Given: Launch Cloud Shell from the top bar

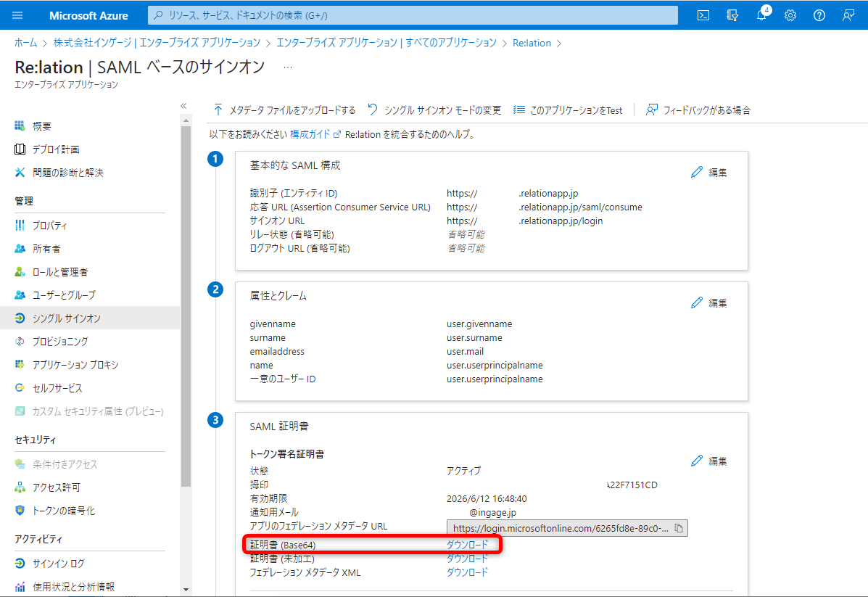Looking at the screenshot, I should [703, 15].
